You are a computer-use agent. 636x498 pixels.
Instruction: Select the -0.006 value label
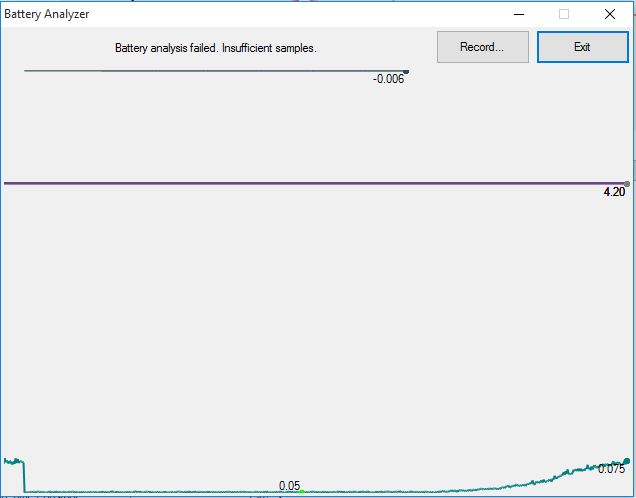click(388, 79)
